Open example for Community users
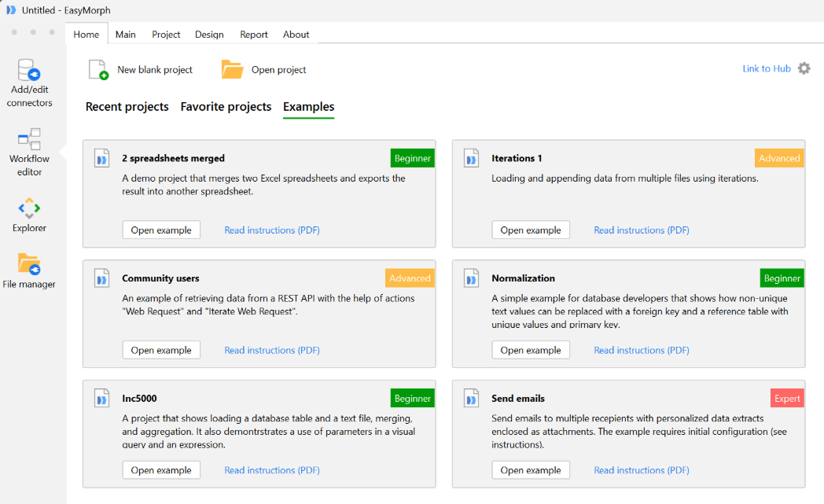824x504 pixels. [x=161, y=350]
